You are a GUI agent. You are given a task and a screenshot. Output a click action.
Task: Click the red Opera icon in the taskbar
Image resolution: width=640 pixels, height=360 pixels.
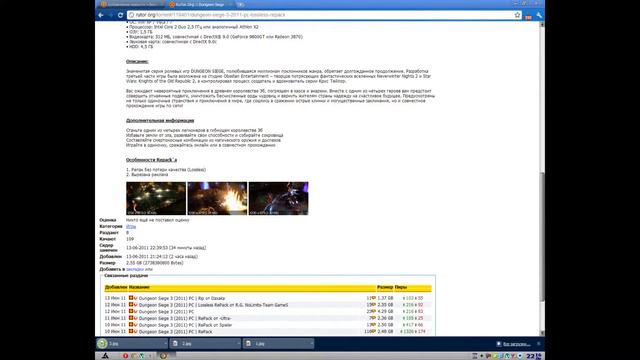(x=125, y=356)
